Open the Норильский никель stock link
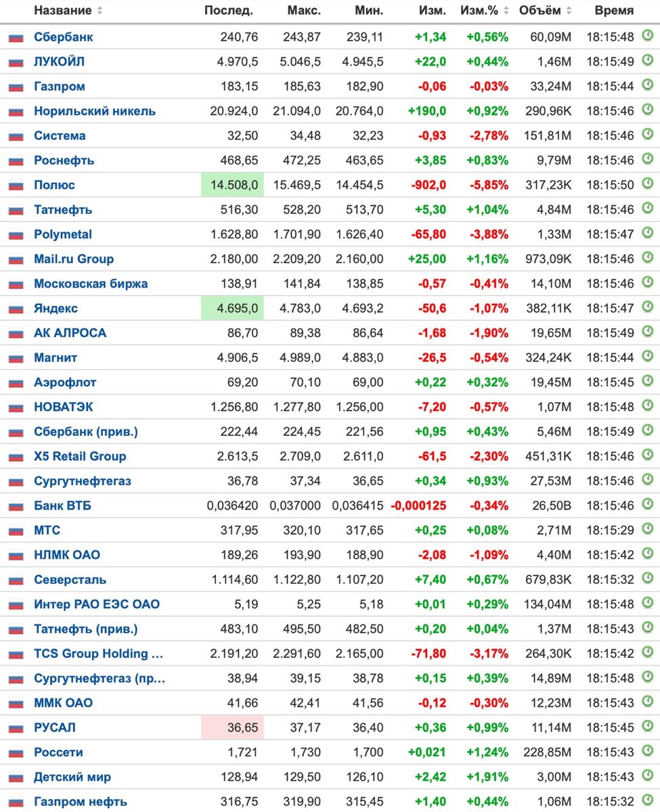Image resolution: width=660 pixels, height=812 pixels. tap(95, 111)
